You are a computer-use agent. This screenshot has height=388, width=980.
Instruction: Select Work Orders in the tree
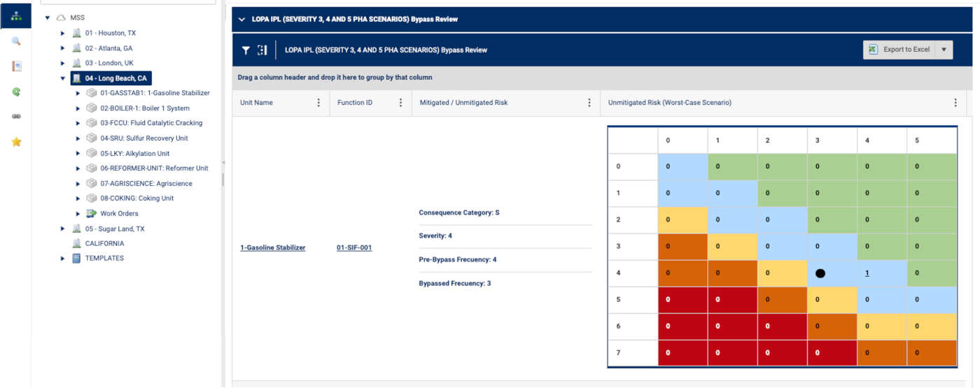point(119,213)
